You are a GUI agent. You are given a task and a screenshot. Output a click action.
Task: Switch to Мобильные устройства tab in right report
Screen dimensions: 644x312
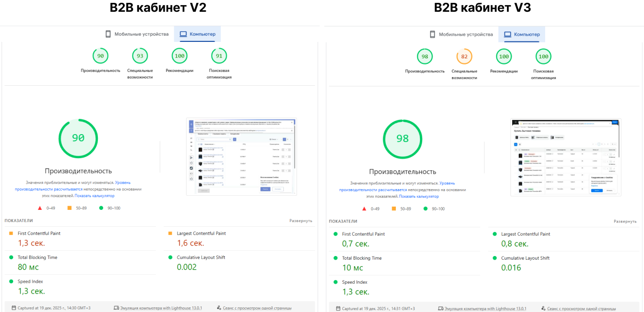(461, 34)
